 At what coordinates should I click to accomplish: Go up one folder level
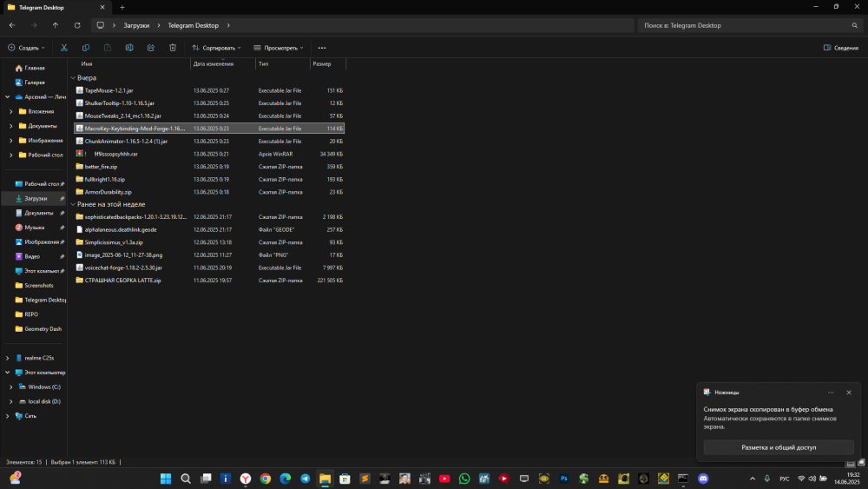click(56, 25)
